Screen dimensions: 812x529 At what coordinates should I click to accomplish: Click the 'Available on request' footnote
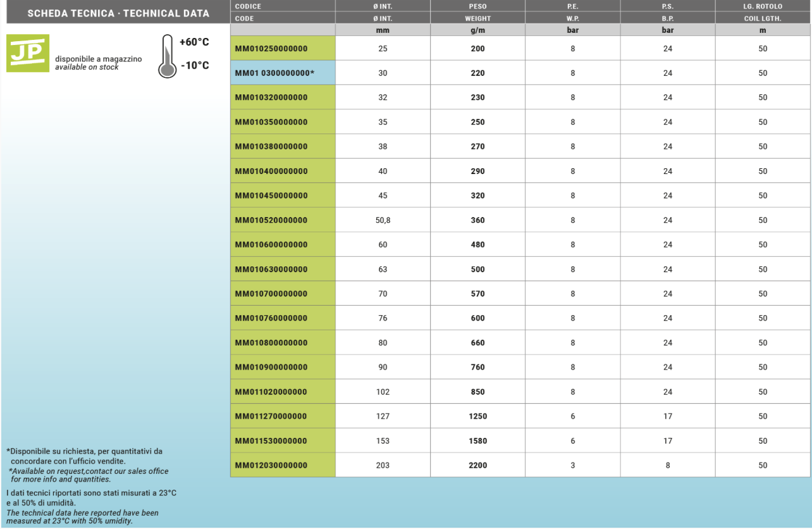click(x=89, y=475)
